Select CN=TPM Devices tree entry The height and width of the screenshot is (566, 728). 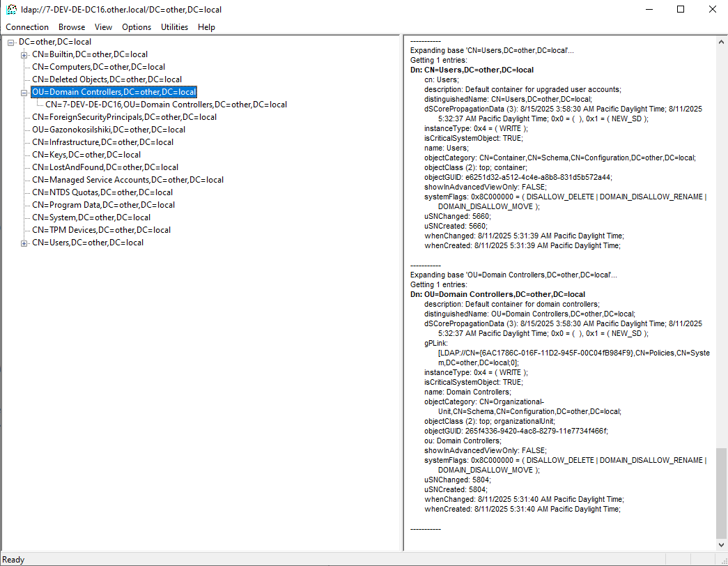click(x=101, y=230)
